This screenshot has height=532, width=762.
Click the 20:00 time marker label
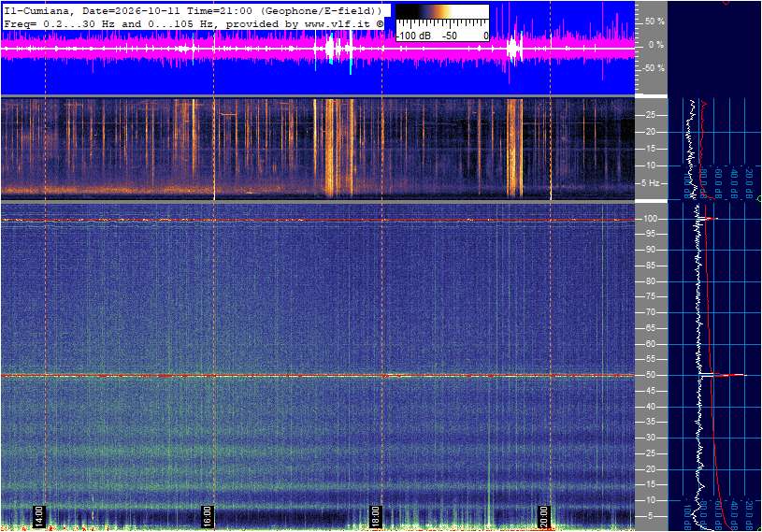click(543, 517)
